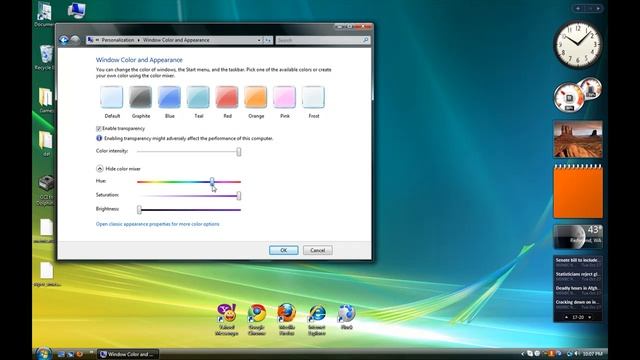
Task: Click the taskbar clock showing 10:07 PM
Action: click(x=593, y=354)
